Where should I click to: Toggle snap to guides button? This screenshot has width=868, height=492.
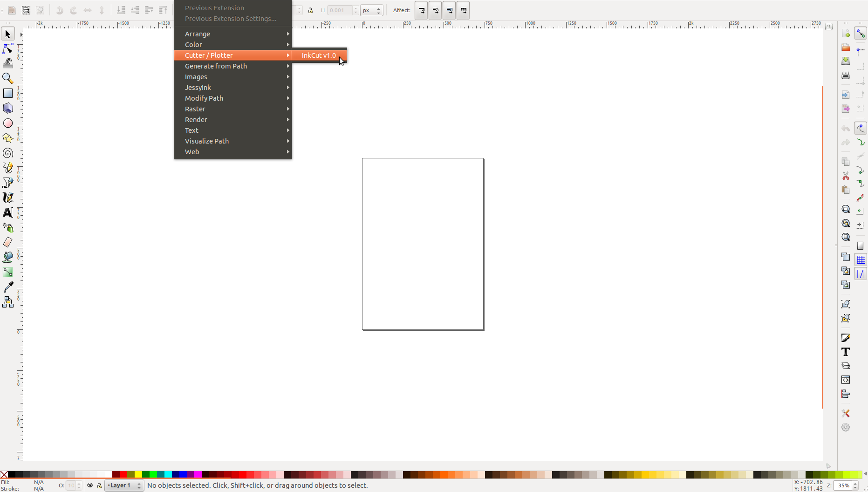click(861, 274)
